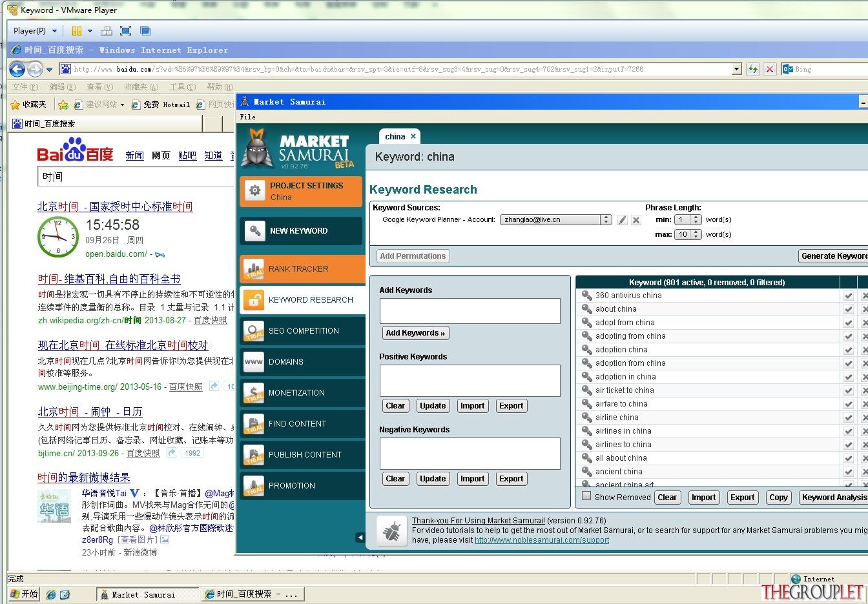Toggle the Show Removed checkbox
Image resolution: width=868 pixels, height=604 pixels.
point(586,496)
